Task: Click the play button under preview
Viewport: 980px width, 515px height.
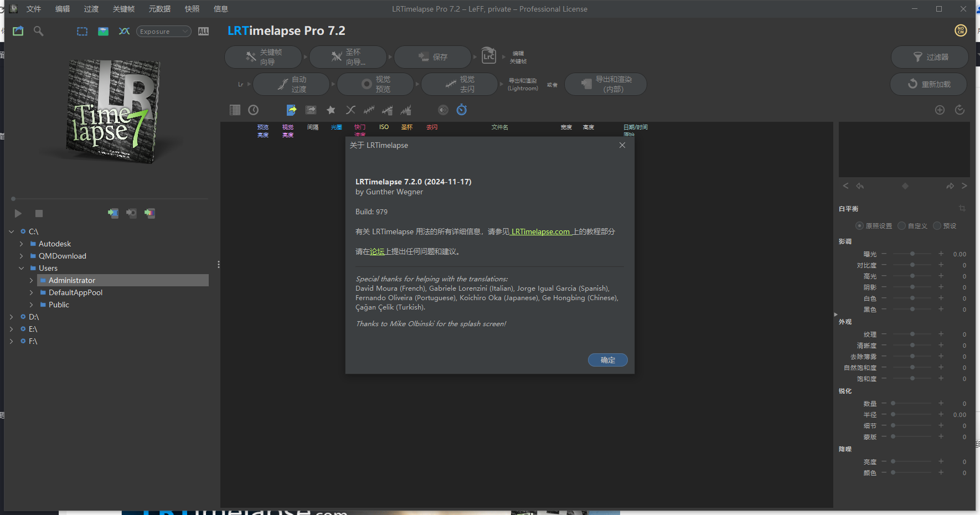Action: coord(18,213)
